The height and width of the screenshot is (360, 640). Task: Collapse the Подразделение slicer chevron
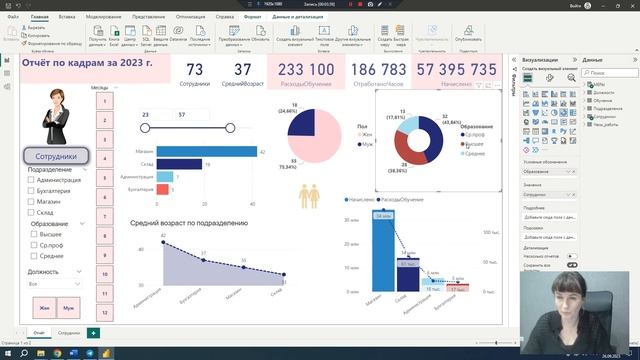tap(85, 169)
